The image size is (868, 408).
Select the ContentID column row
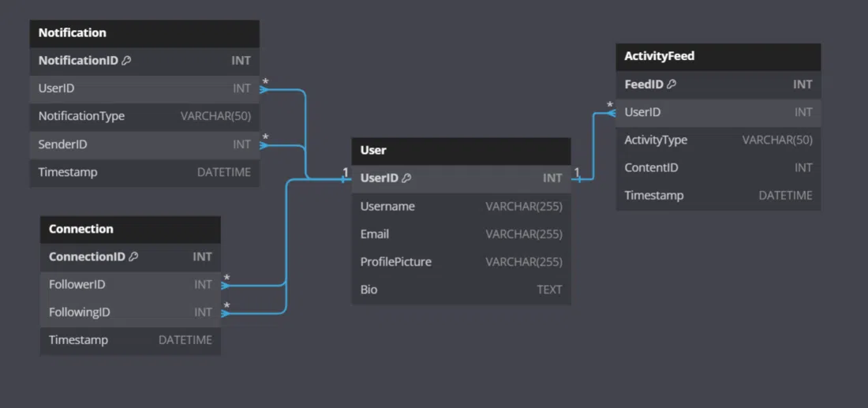718,168
